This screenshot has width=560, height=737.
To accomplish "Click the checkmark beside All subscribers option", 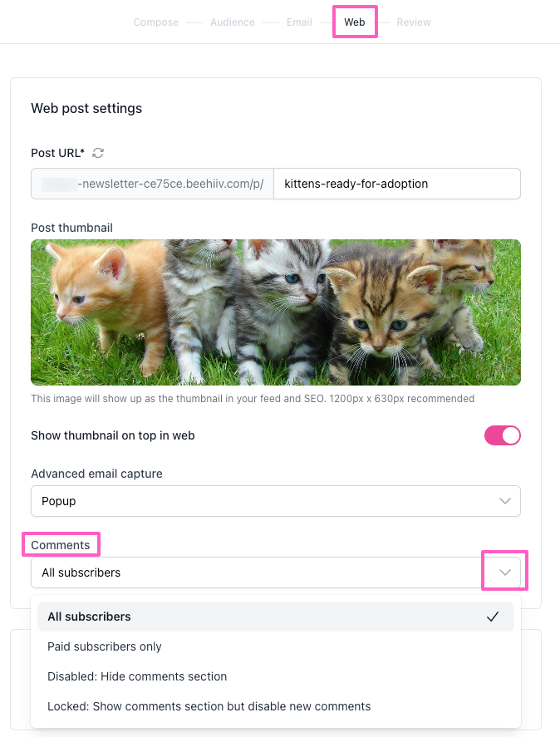I will [x=493, y=617].
